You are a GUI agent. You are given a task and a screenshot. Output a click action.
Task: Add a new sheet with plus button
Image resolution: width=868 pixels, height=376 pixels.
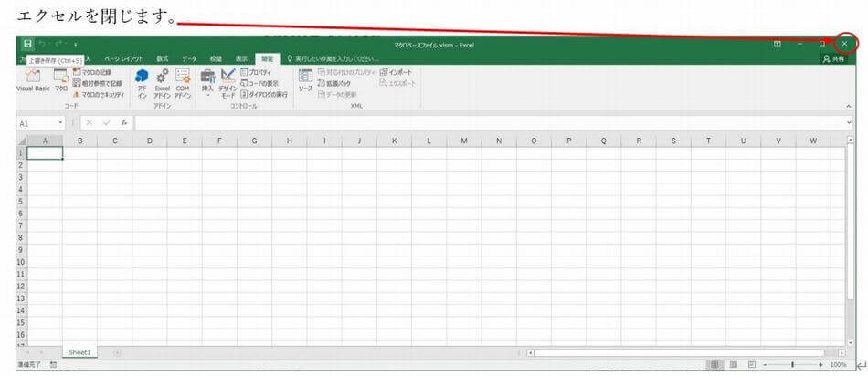click(x=117, y=352)
